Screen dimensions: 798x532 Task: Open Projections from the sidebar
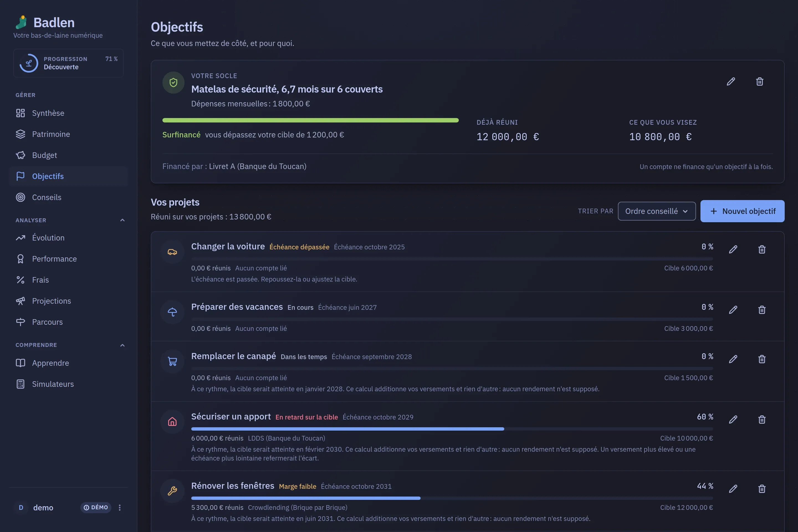coord(68,301)
